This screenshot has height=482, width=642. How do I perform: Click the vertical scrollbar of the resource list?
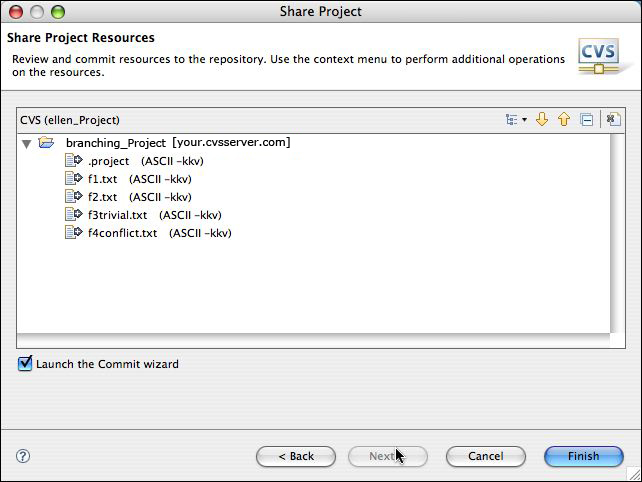618,235
